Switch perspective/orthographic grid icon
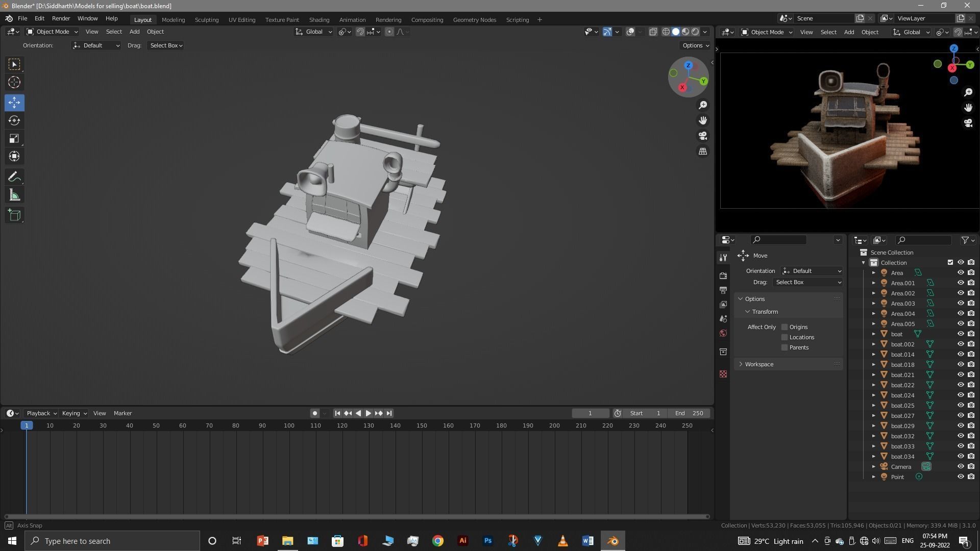Image resolution: width=980 pixels, height=551 pixels. click(x=703, y=152)
